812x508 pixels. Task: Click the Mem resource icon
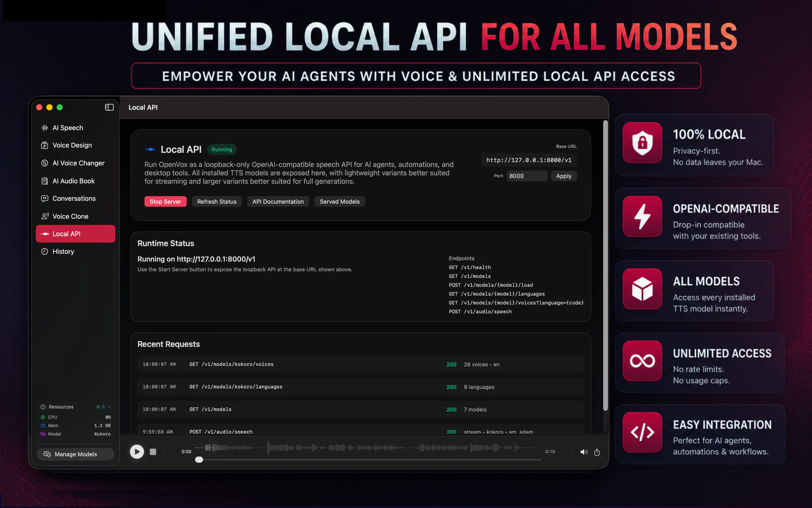coord(43,425)
